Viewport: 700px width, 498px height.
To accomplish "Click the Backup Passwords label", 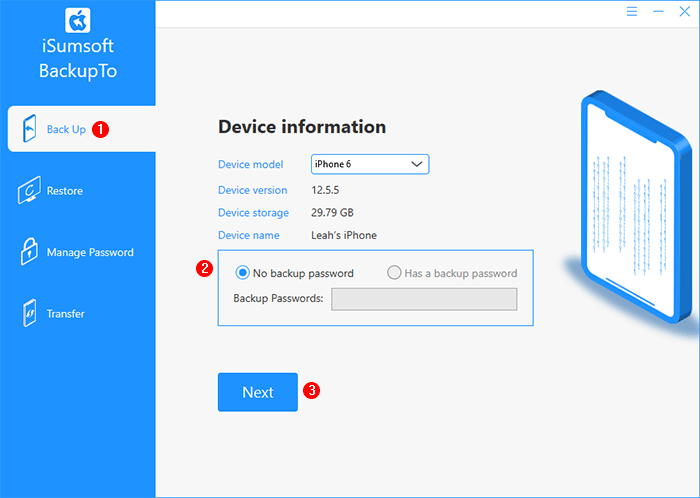I will tap(278, 298).
